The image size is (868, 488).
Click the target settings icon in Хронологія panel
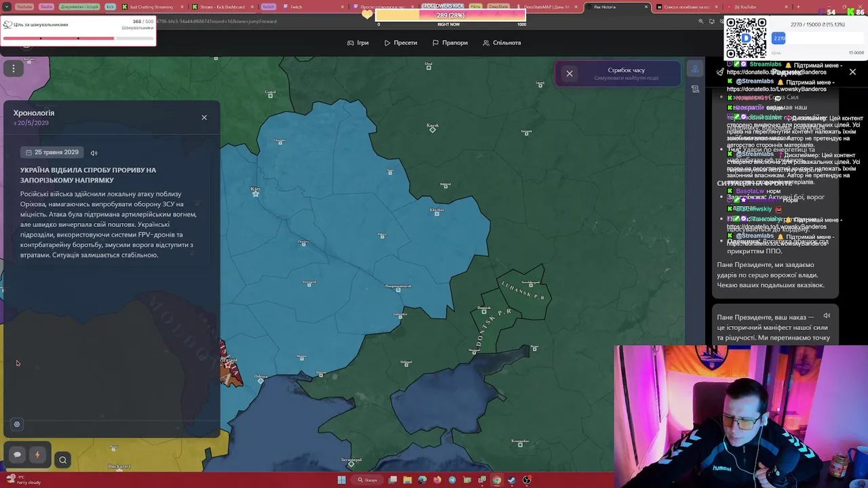pos(17,424)
